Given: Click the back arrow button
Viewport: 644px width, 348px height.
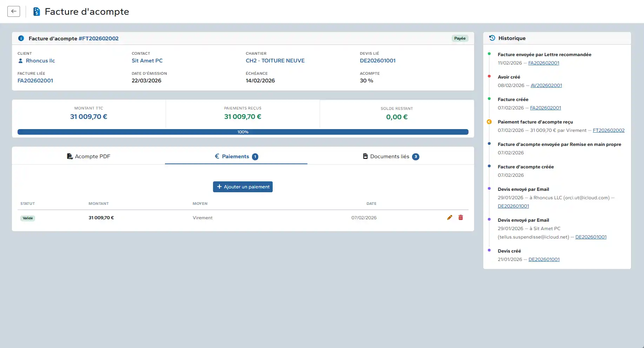Looking at the screenshot, I should coord(13,11).
